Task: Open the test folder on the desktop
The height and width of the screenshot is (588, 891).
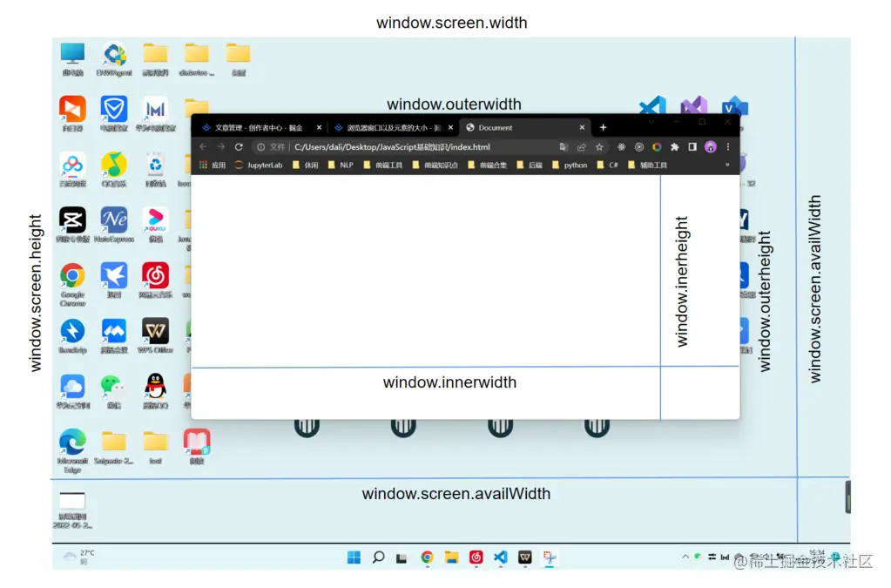Action: (x=155, y=447)
